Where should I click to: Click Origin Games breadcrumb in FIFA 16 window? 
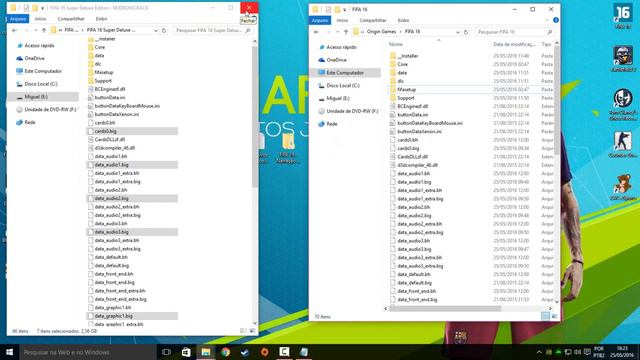click(x=381, y=32)
